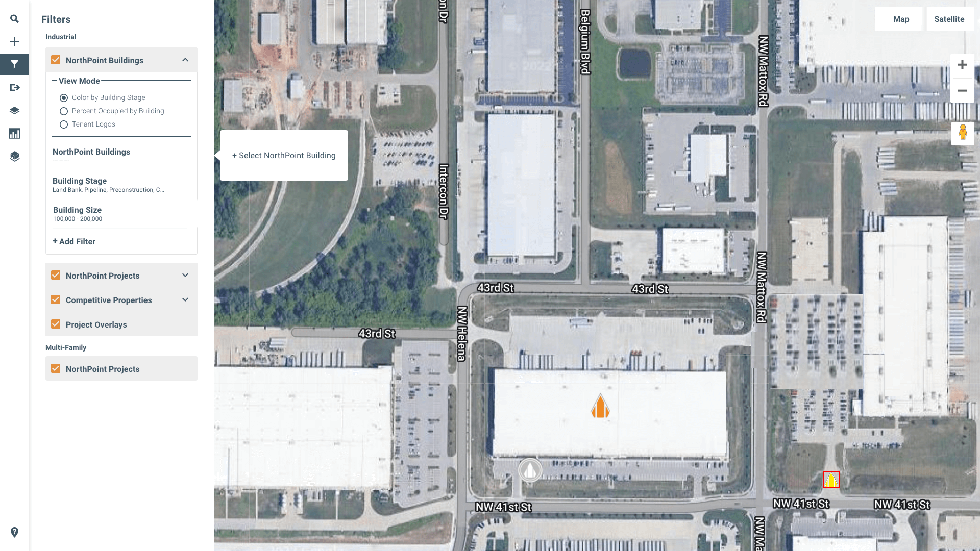Viewport: 980px width, 551px height.
Task: Select 'Percent Occupied by Building' radio button
Action: coord(64,111)
